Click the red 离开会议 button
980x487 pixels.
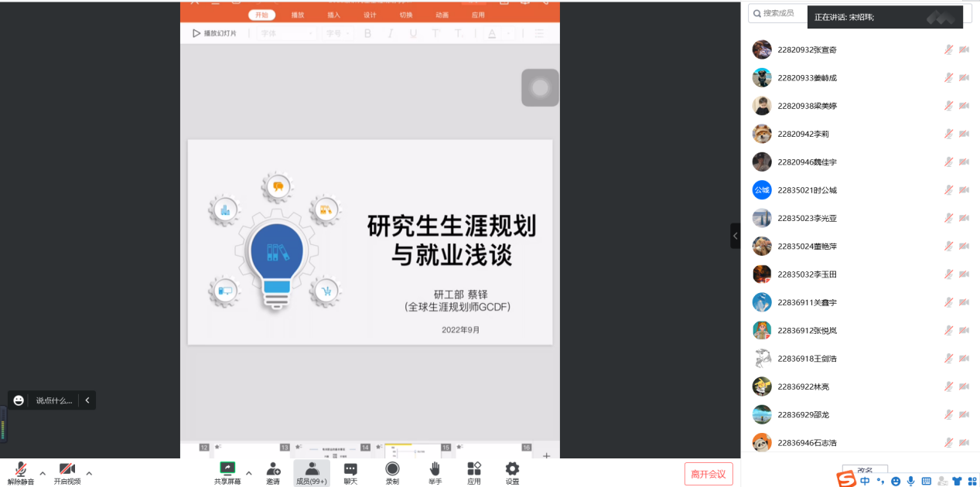click(x=708, y=474)
